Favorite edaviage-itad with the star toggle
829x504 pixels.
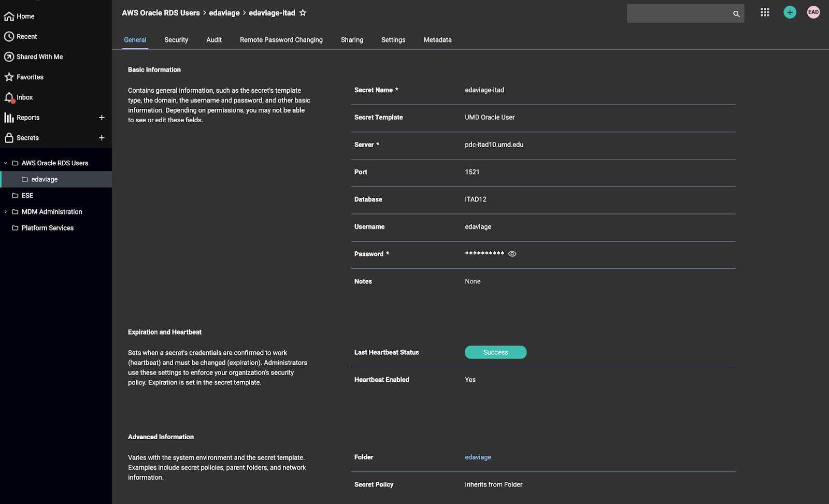303,13
